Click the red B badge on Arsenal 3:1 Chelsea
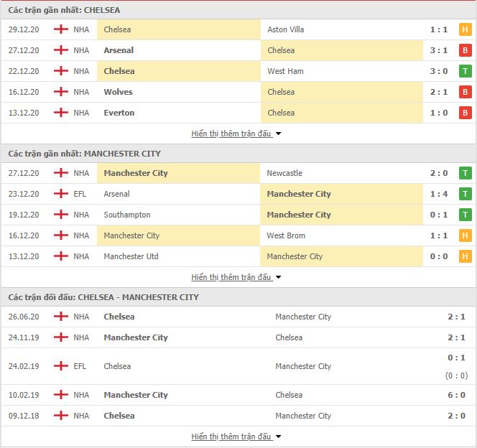Image resolution: width=477 pixels, height=448 pixels. point(465,50)
